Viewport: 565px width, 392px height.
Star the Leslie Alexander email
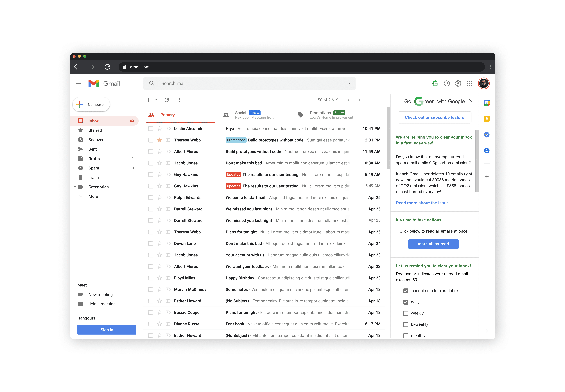coord(160,128)
